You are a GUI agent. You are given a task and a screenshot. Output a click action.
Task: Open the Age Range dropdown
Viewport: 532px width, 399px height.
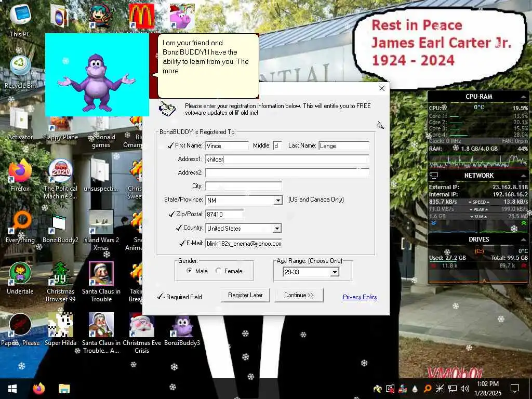[335, 272]
